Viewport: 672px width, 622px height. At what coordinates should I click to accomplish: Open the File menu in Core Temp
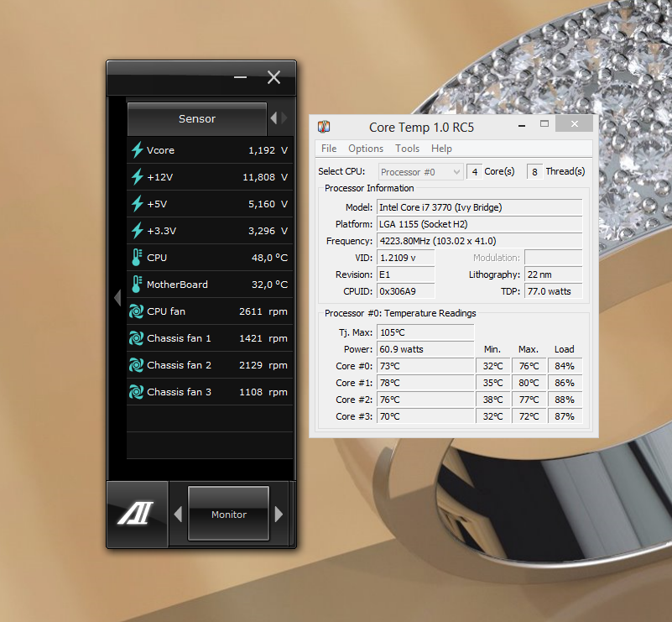coord(329,149)
